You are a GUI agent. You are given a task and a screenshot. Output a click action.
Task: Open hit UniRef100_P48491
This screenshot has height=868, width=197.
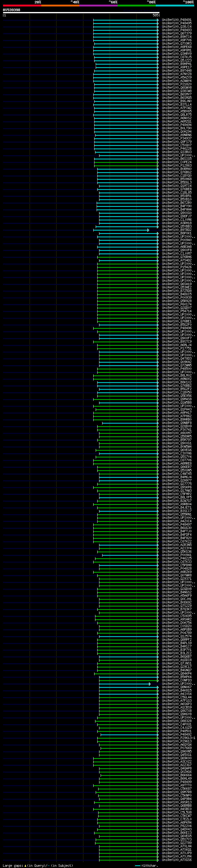pos(177,20)
